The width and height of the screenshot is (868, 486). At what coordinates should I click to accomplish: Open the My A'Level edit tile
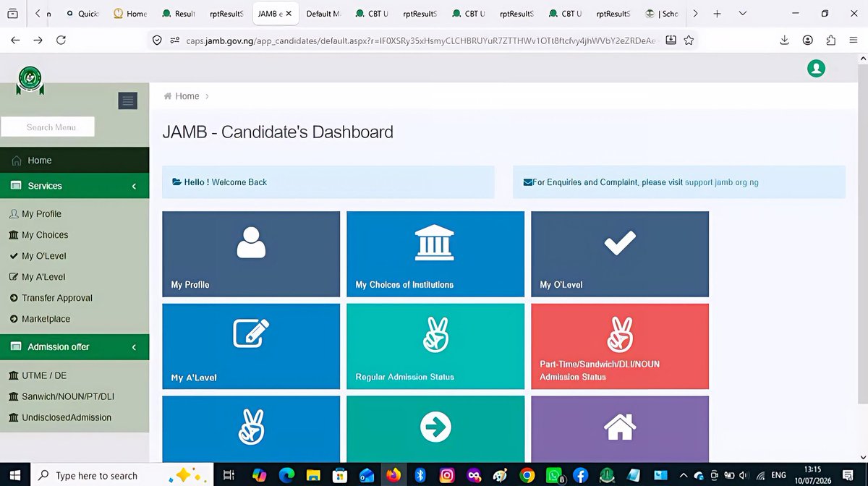pos(251,346)
